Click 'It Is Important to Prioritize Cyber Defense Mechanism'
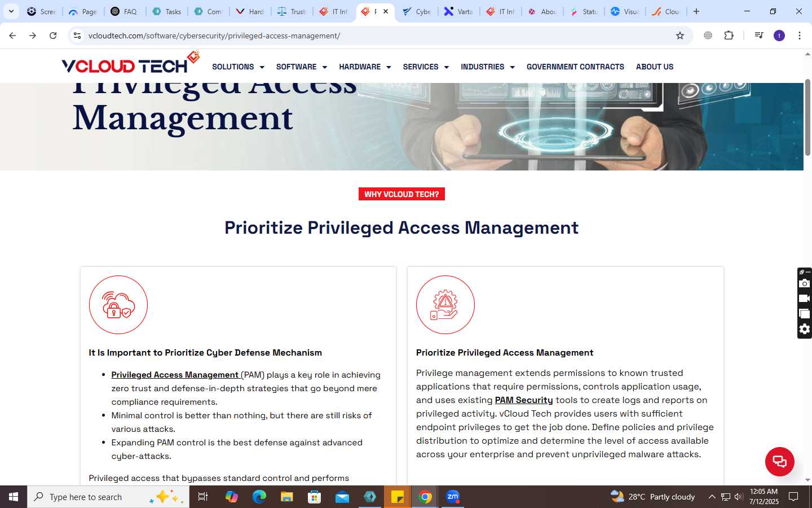The width and height of the screenshot is (812, 508). point(205,352)
